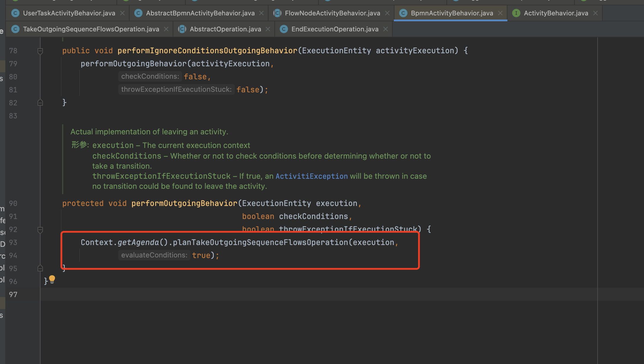
Task: Click the ActivityBehavior.java interface icon
Action: pos(516,13)
